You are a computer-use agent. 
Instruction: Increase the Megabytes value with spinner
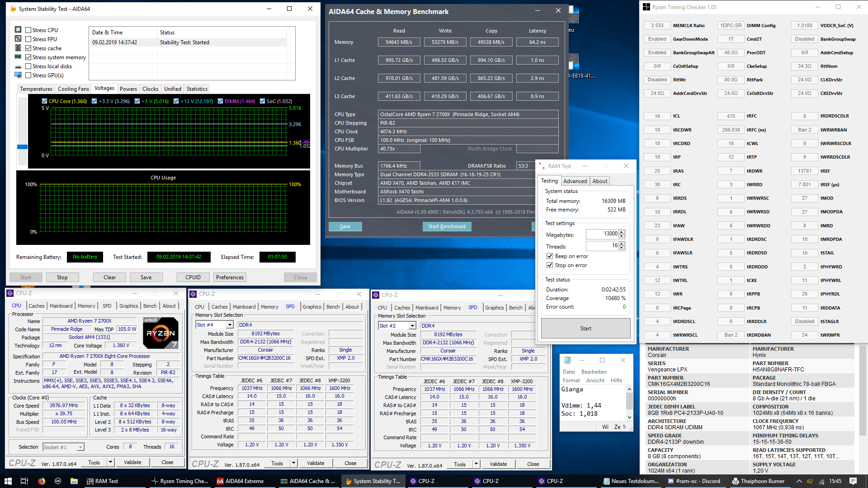click(x=622, y=232)
